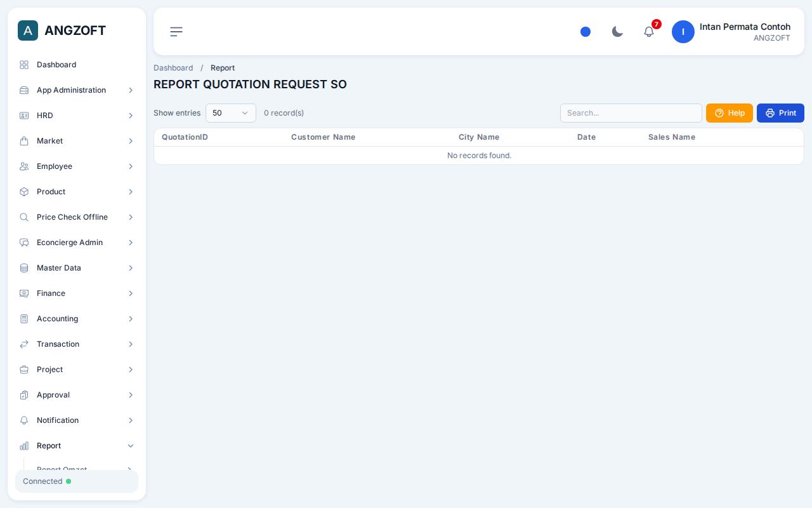This screenshot has height=508, width=812.
Task: Expand the Product menu chevron
Action: coord(131,192)
